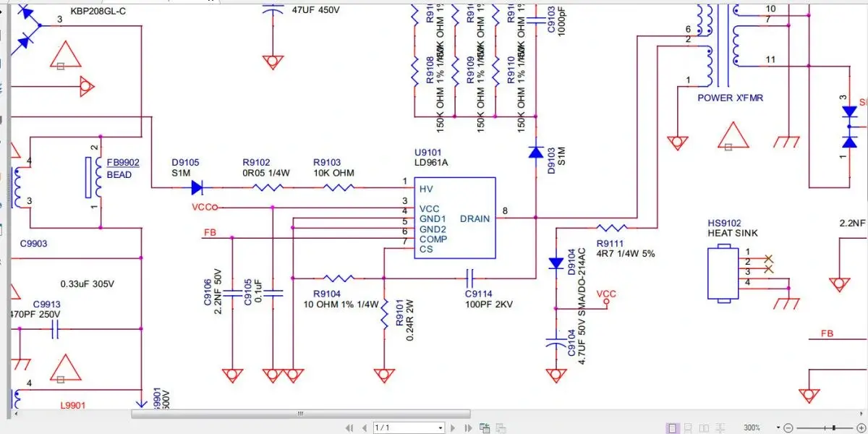Open the page number dropdown arrow
Screen dimensions: 868x434
pos(440,428)
